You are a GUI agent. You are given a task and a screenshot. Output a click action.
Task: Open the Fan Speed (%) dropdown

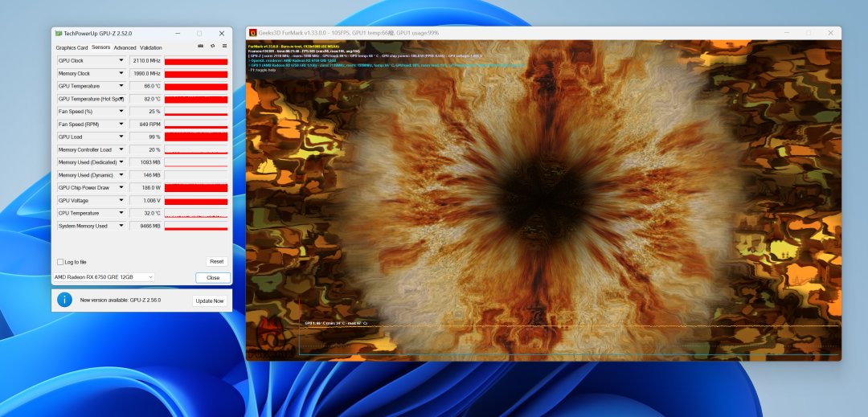point(121,111)
